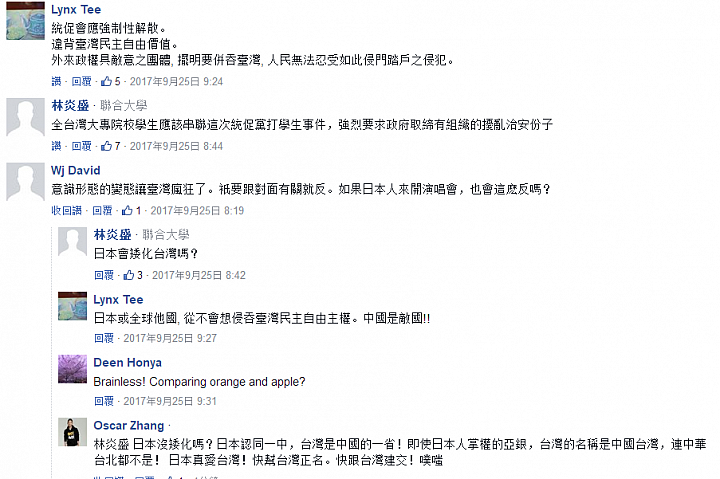
Task: Open Deen Honya's purple flower avatar
Action: (72, 369)
